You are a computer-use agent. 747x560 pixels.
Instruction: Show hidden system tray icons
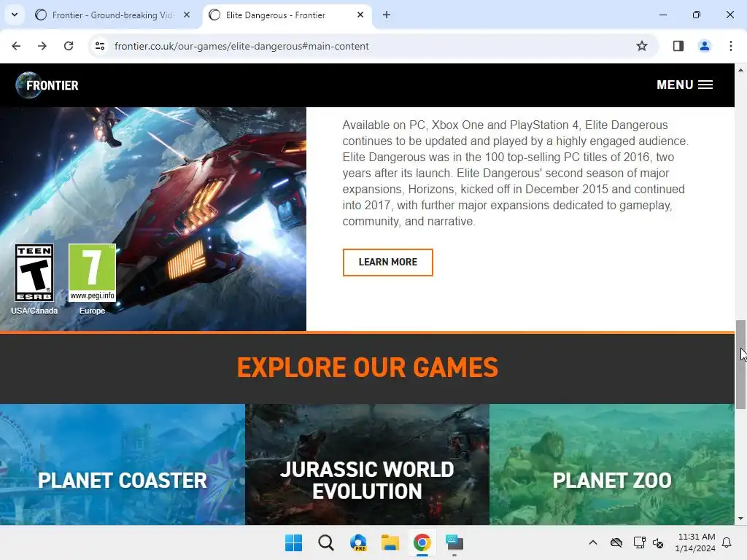click(x=593, y=542)
